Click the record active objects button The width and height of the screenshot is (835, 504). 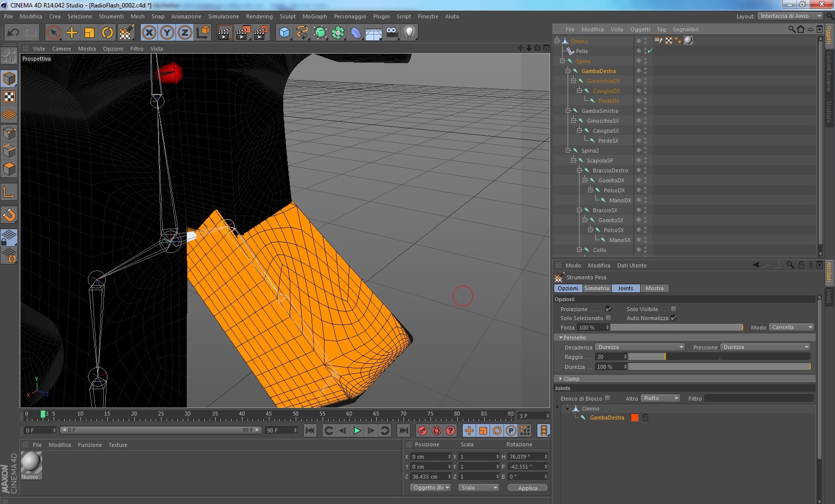(x=422, y=430)
